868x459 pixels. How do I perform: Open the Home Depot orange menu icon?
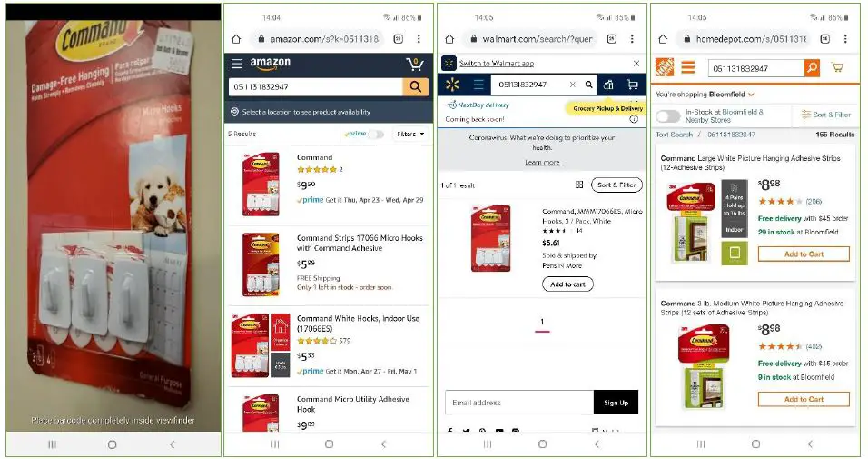[x=687, y=67]
